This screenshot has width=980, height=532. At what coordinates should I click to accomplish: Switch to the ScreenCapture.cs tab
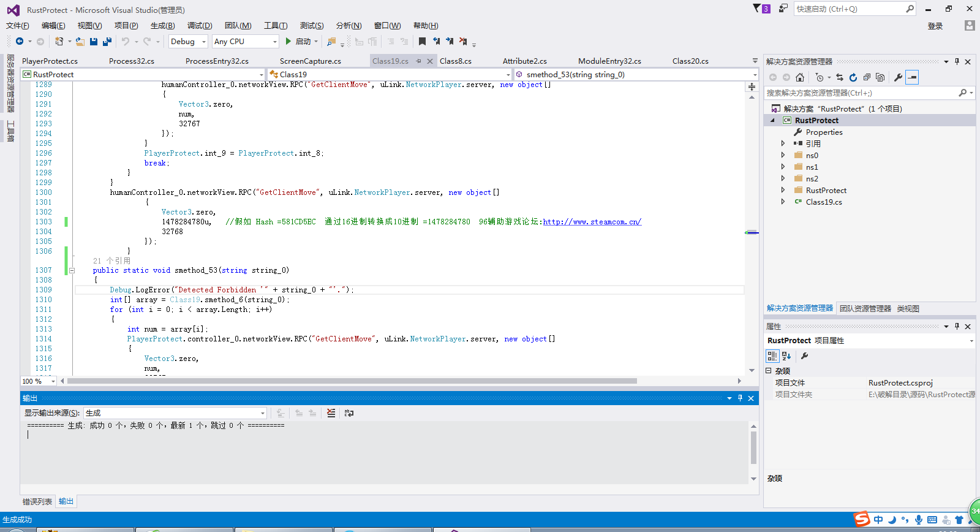310,61
